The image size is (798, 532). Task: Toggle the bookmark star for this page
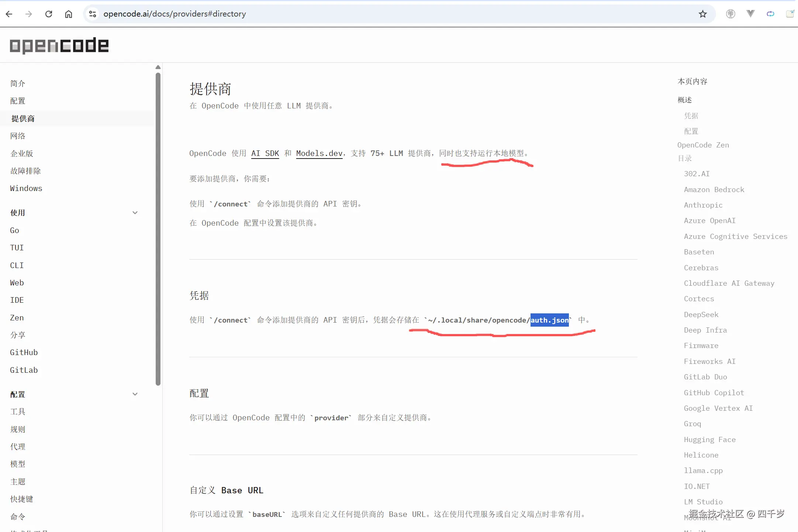pos(702,14)
